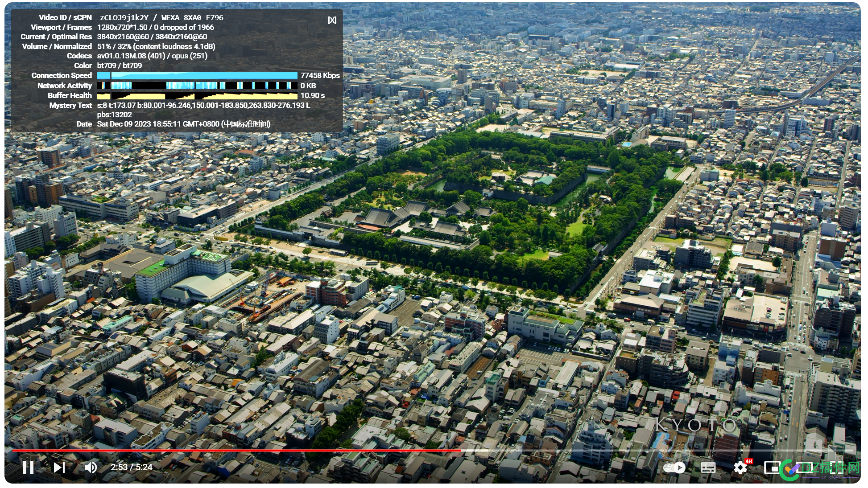Image resolution: width=868 pixels, height=488 pixels.
Task: Click the 2:53 / 5:24 time display
Action: pos(132,467)
